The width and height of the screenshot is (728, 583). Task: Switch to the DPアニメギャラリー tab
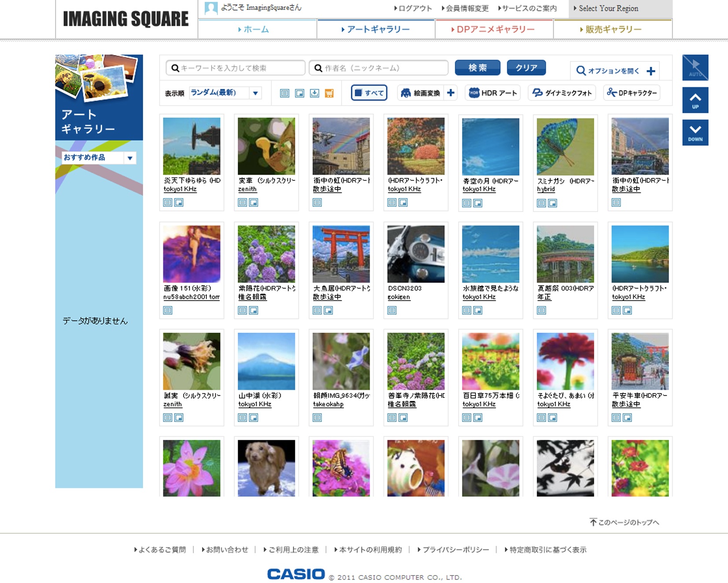494,29
